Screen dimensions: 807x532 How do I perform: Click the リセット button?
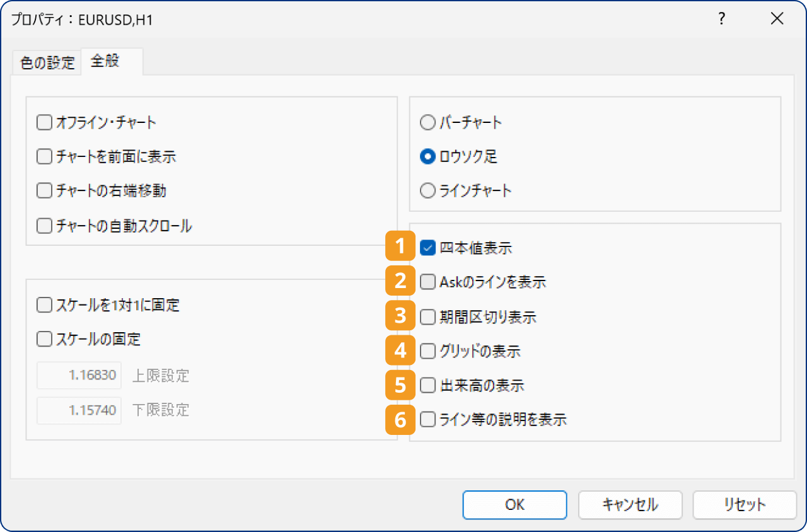point(745,504)
